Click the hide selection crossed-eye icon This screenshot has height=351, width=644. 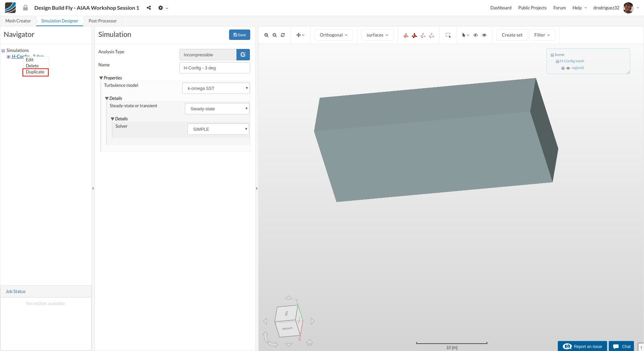pos(476,35)
